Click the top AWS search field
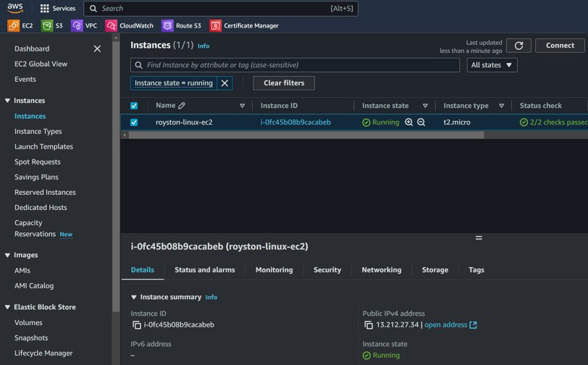The image size is (588, 365). click(x=221, y=8)
